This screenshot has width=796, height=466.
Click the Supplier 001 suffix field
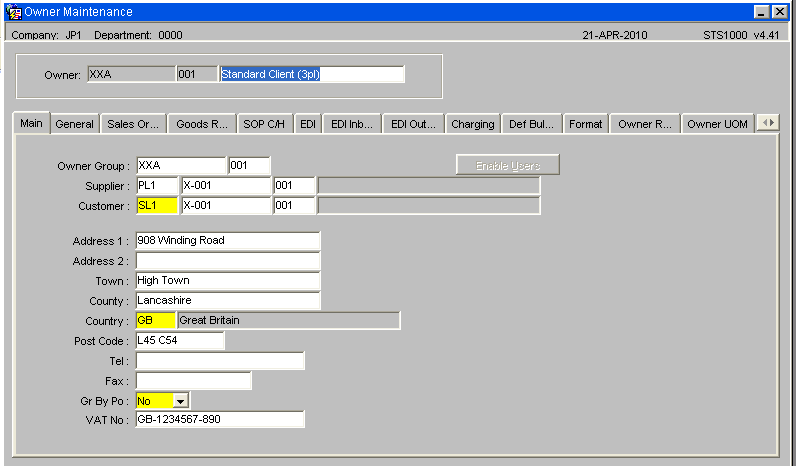[x=294, y=185]
